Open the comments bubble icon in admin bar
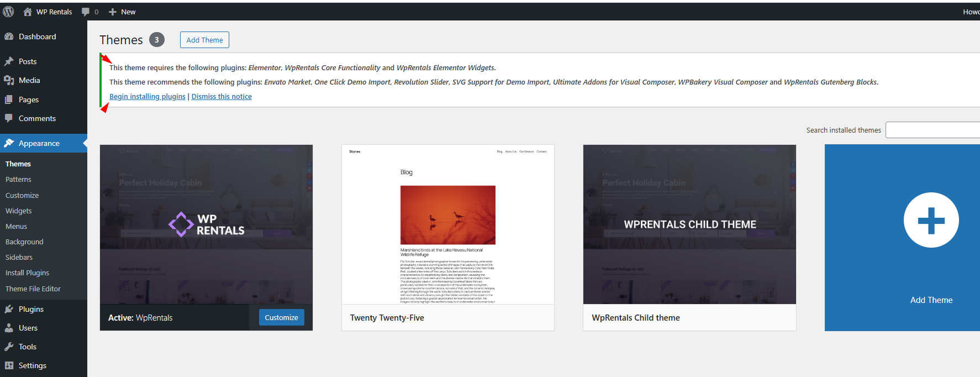This screenshot has width=980, height=377. 86,12
